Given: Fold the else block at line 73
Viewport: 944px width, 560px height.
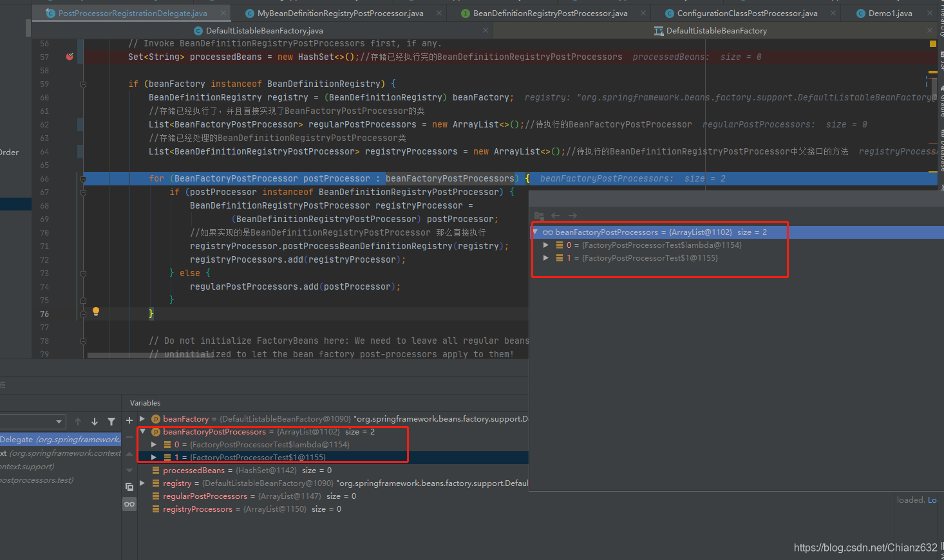Looking at the screenshot, I should pyautogui.click(x=83, y=274).
